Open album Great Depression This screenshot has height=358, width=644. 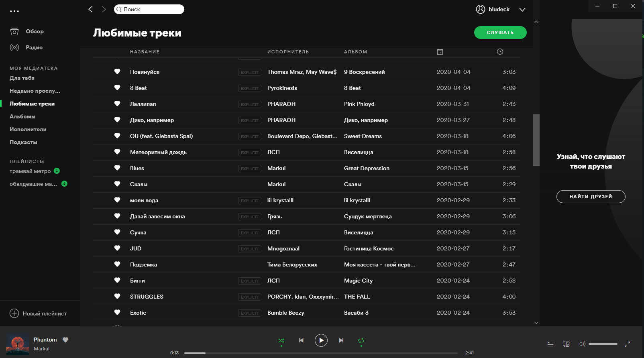tap(367, 168)
